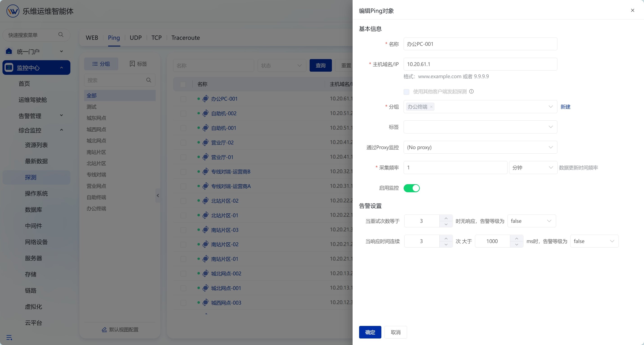The height and width of the screenshot is (345, 644).
Task: Tick the select-all checkbox in table header
Action: click(183, 84)
